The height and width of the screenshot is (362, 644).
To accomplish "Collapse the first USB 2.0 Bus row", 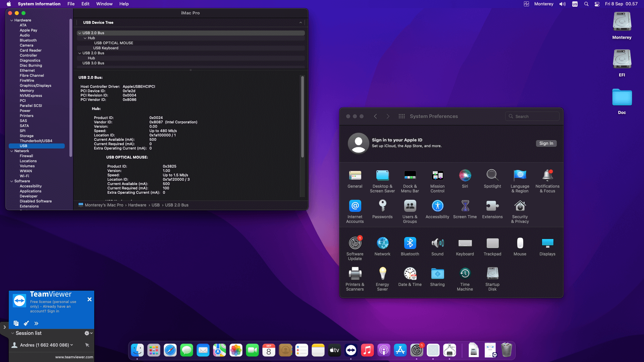I will coord(80,33).
